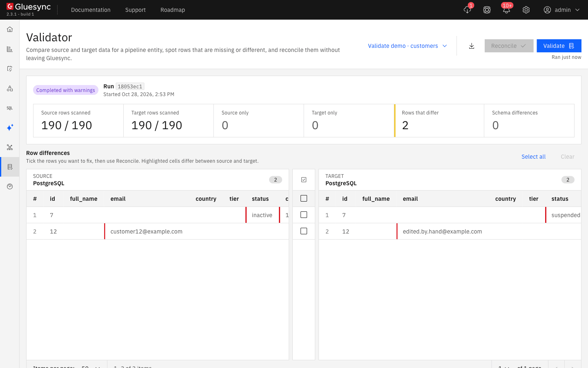Tick the checkbox for row id 7
The image size is (588, 368).
tap(304, 215)
